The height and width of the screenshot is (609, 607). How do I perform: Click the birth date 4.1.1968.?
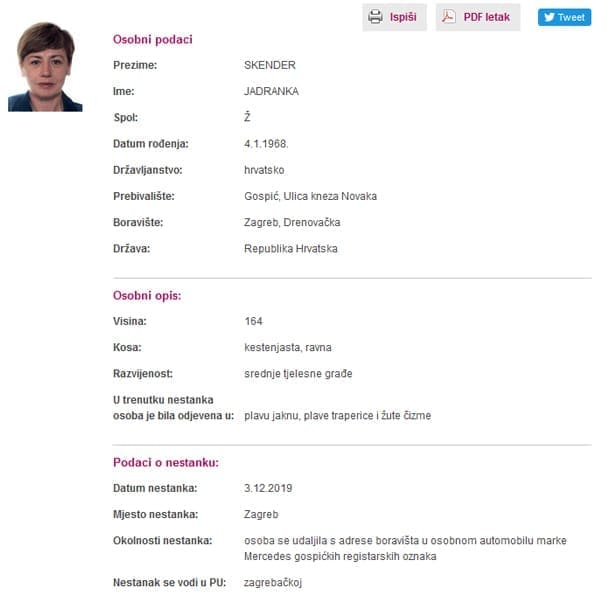[x=265, y=144]
